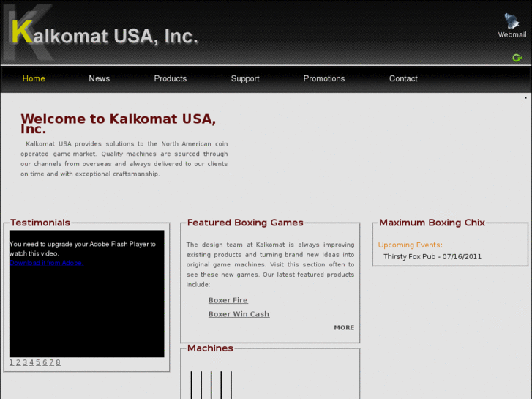Viewport: 532px width, 399px height.
Task: Open the Boxer Win Cash link
Action: [x=239, y=314]
